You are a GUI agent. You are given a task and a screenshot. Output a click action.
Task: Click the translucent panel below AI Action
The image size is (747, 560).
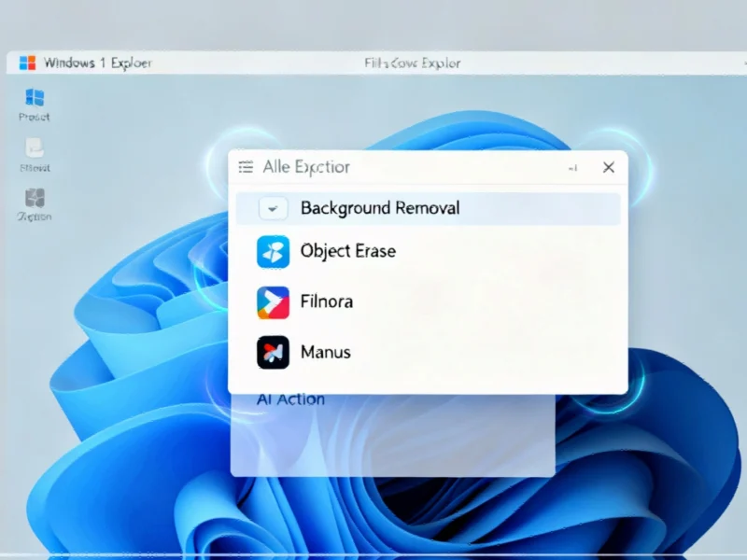392,443
